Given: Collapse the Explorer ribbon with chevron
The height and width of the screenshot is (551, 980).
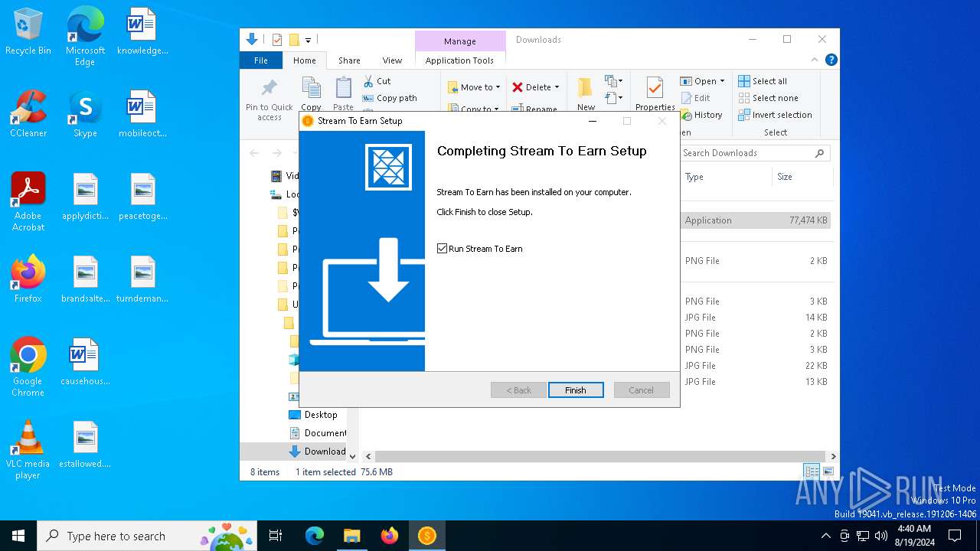Looking at the screenshot, I should (815, 60).
